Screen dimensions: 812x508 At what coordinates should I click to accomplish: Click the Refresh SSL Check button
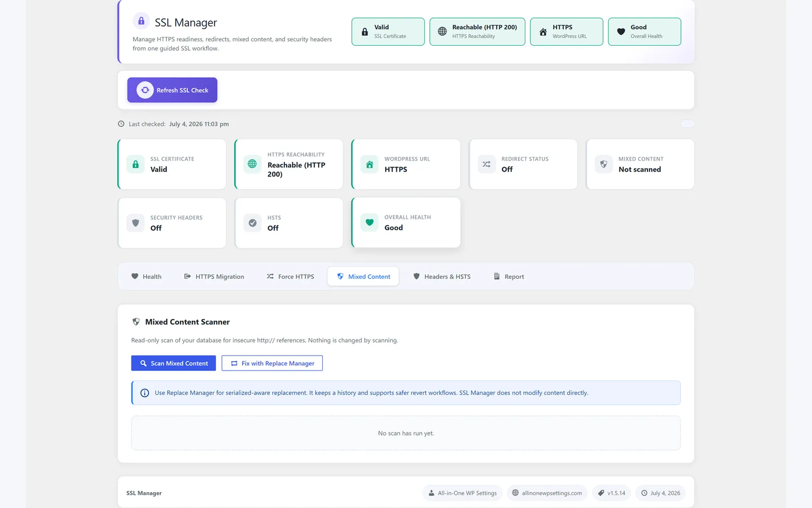172,90
